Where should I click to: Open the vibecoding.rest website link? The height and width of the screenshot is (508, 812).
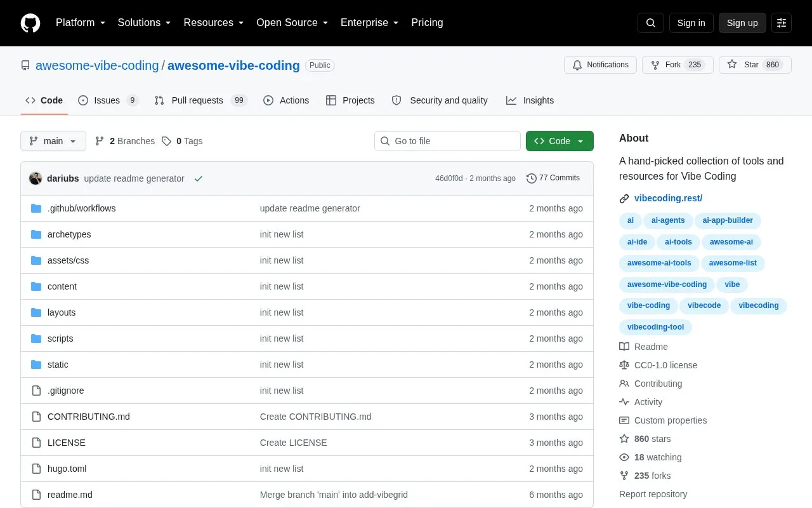coord(668,198)
